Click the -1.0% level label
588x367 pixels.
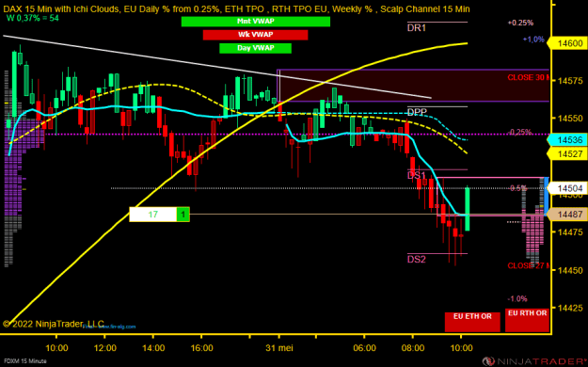point(517,299)
